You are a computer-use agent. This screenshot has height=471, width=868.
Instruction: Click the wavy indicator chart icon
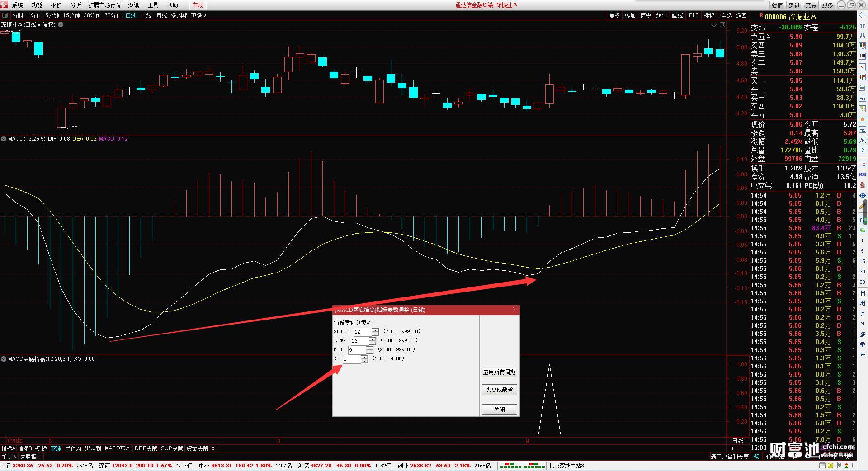pos(863,164)
